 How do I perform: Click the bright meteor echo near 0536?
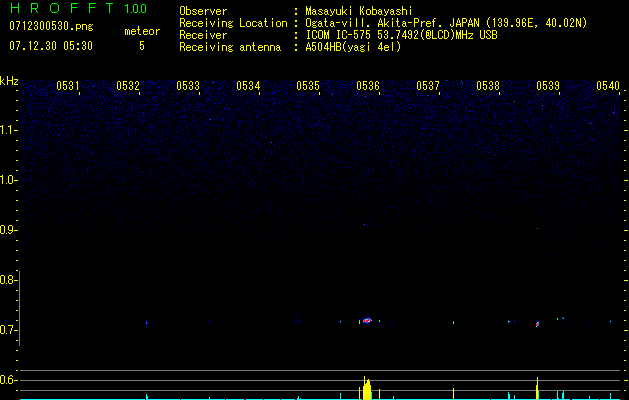click(367, 321)
